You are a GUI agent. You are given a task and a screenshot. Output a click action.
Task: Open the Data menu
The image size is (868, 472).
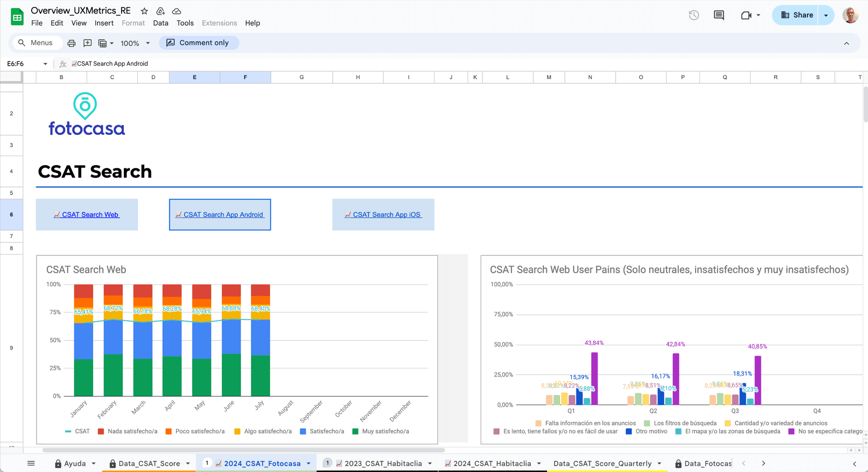click(160, 23)
